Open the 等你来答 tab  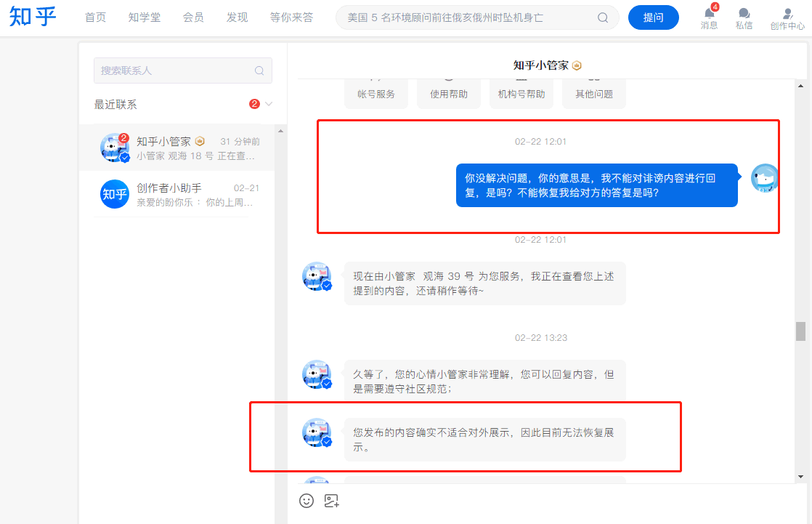pos(291,17)
